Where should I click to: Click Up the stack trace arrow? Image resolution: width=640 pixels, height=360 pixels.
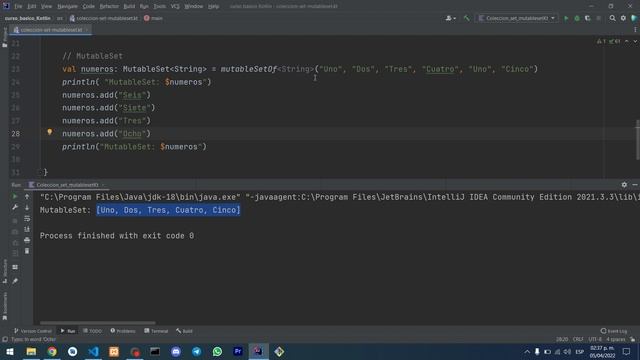pyautogui.click(x=27, y=197)
